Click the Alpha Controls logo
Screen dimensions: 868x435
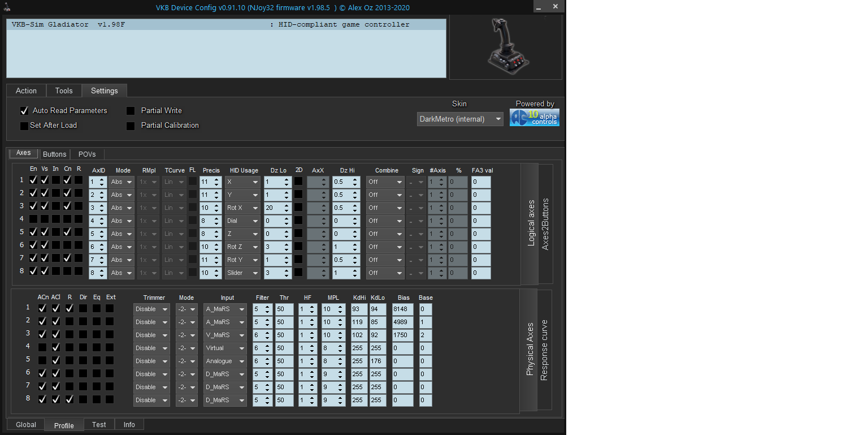point(534,117)
